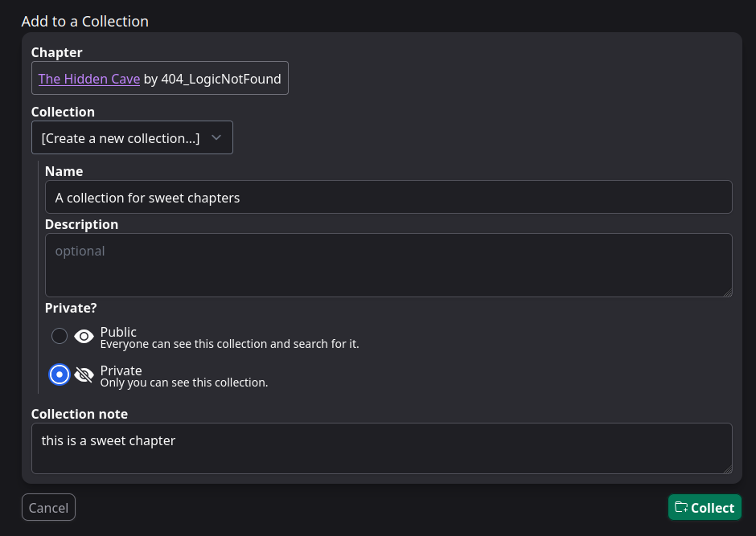756x536 pixels.
Task: Click in the Collection note text area
Action: pyautogui.click(x=382, y=448)
